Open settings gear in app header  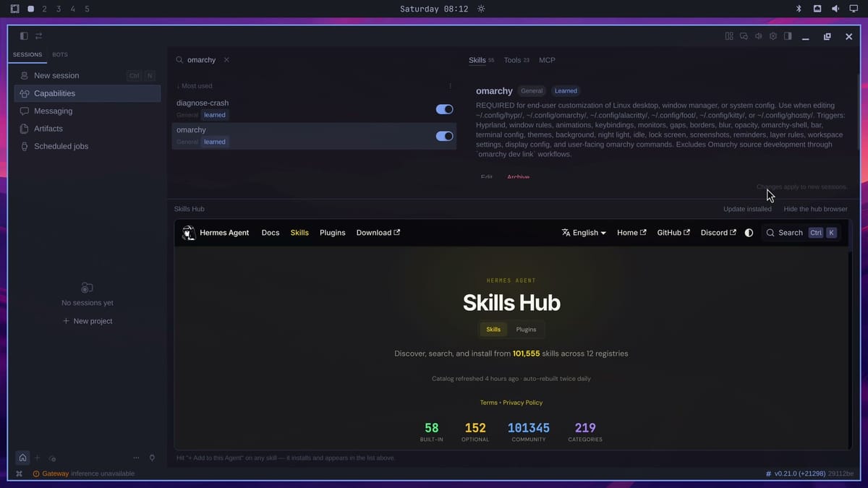tap(773, 36)
